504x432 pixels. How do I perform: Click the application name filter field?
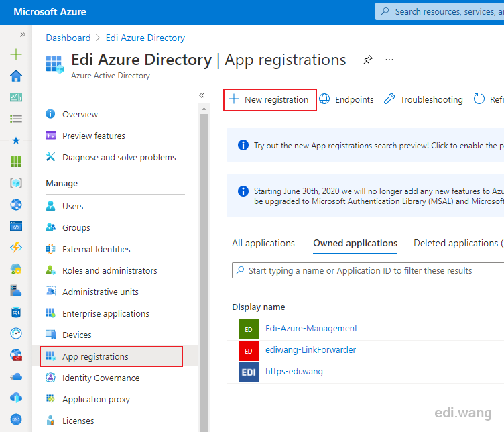tap(368, 270)
